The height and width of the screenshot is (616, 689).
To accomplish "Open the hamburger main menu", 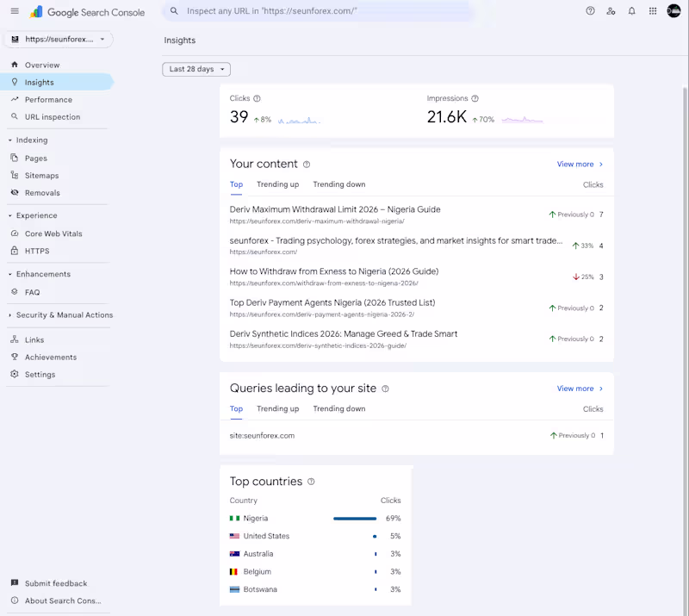I will pos(15,11).
